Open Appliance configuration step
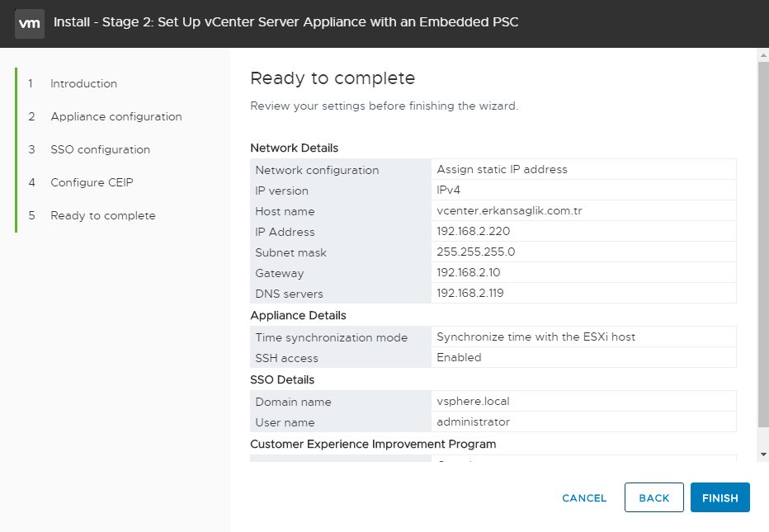Screen dimensions: 769x532 coord(116,116)
